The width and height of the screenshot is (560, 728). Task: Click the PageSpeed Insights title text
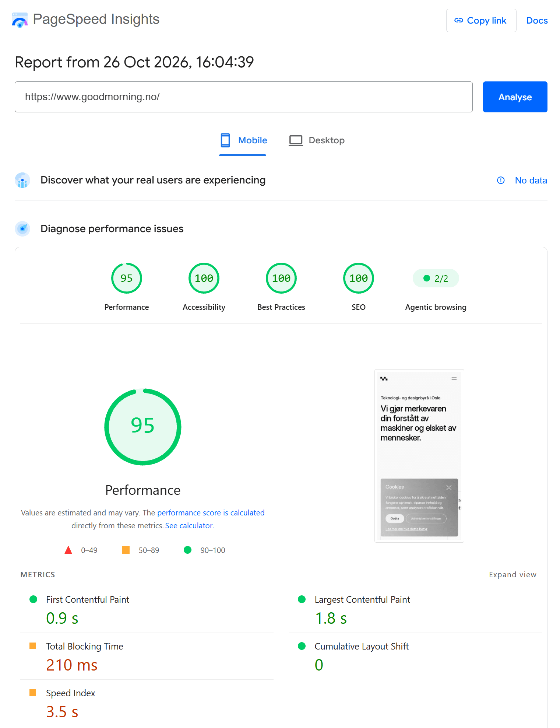(96, 19)
